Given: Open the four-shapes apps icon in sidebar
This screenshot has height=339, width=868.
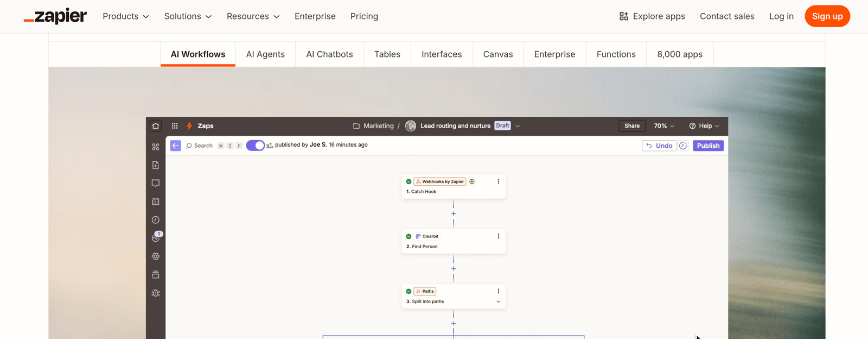Looking at the screenshot, I should pyautogui.click(x=156, y=147).
